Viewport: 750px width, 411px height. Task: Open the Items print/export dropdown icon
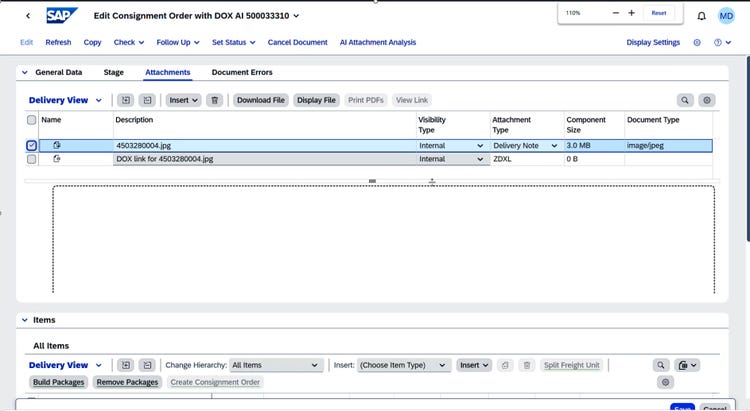click(x=687, y=365)
